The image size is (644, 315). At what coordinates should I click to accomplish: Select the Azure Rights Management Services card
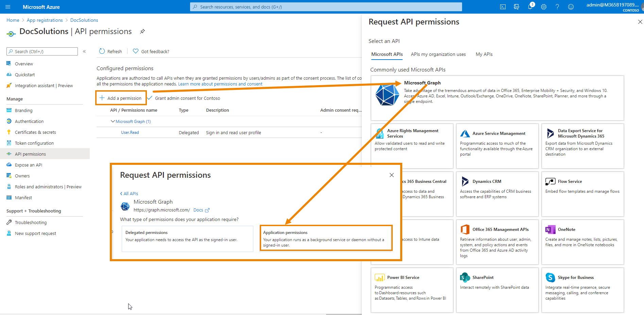pos(412,146)
